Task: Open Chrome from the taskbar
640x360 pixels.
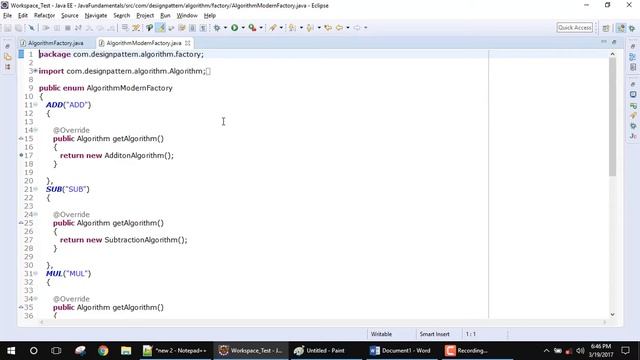Action: [103, 351]
